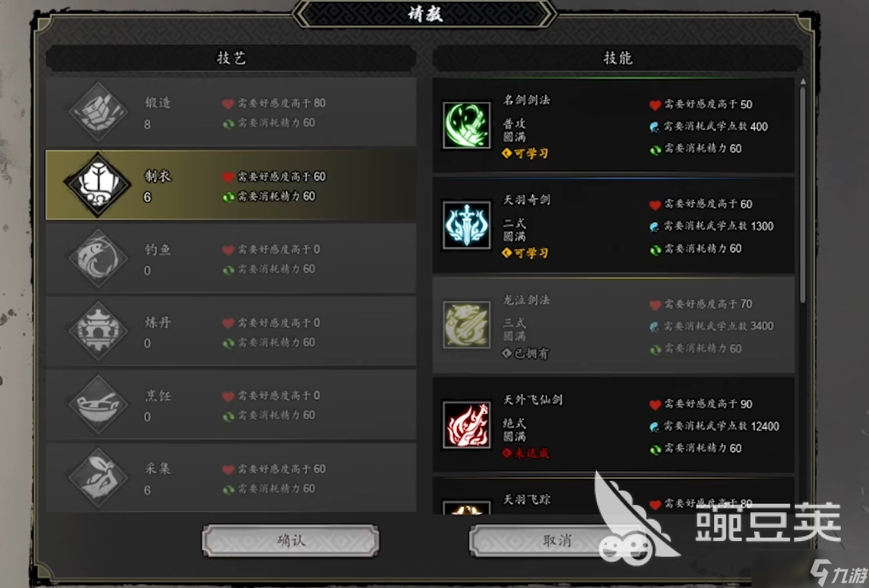Screen dimensions: 869x588
Task: Click the 烹饪 cooking bowl icon
Action: [98, 404]
